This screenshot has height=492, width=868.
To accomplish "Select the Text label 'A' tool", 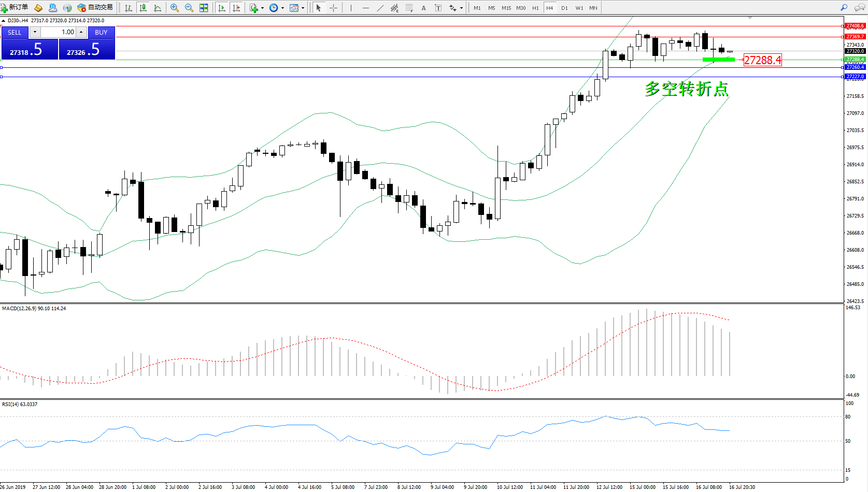I will tap(423, 8).
